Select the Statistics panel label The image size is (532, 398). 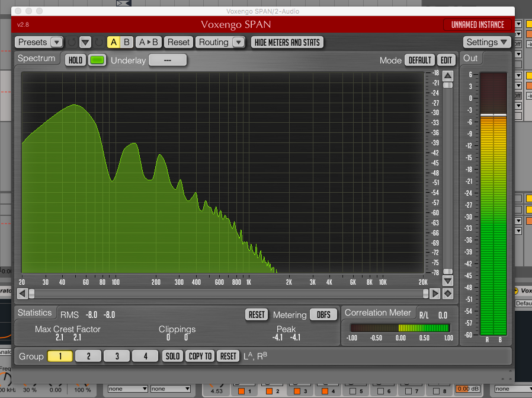(34, 313)
